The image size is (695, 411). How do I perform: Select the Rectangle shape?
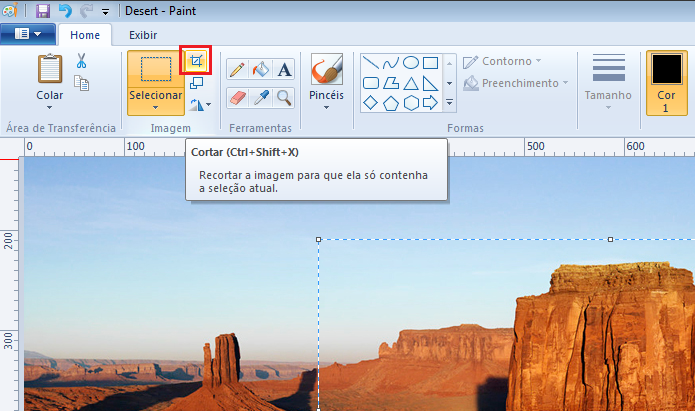430,63
